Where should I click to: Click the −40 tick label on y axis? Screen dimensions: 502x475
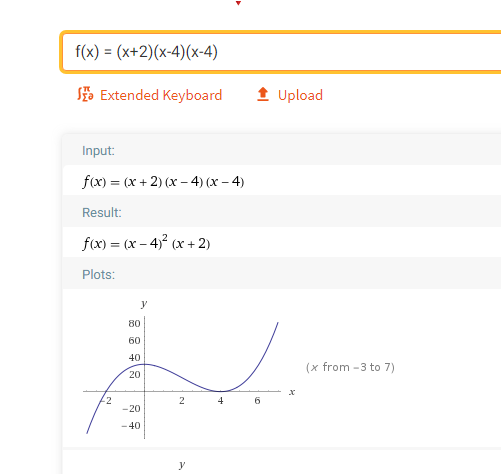point(131,426)
